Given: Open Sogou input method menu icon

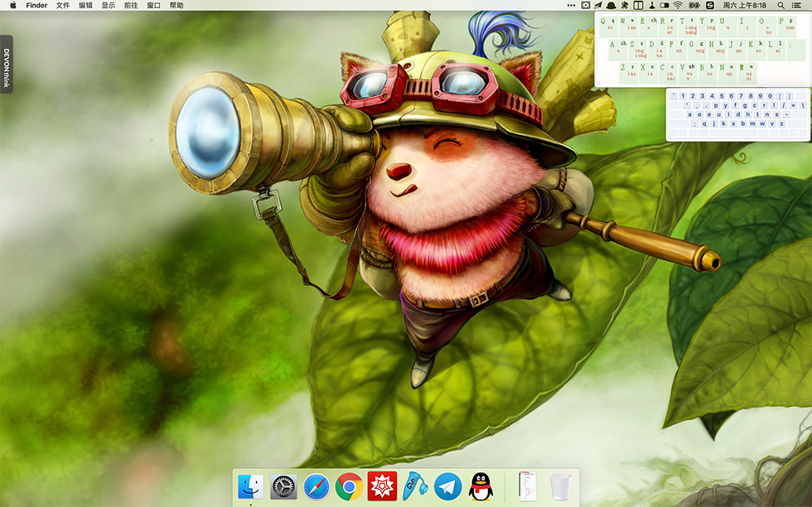Looking at the screenshot, I should tap(710, 5).
